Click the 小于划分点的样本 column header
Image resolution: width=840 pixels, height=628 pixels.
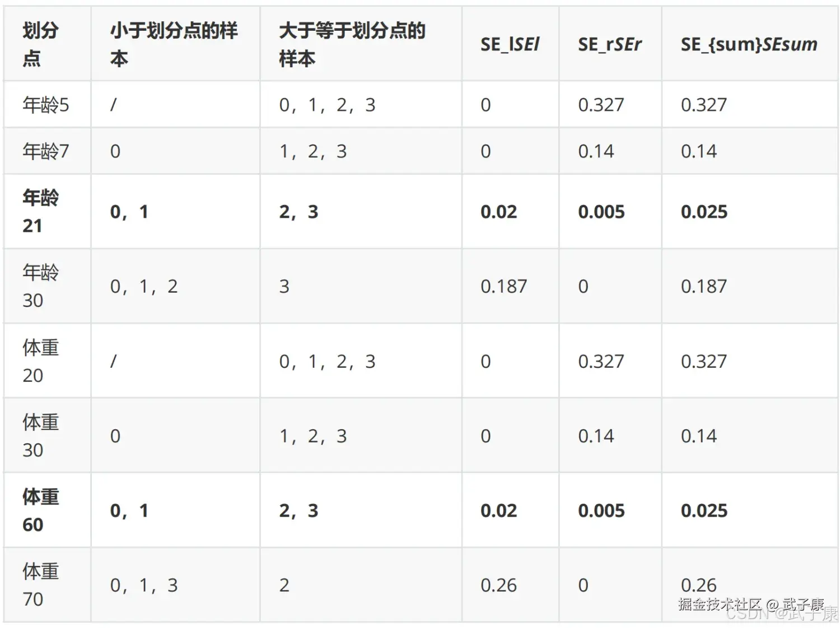coord(174,44)
